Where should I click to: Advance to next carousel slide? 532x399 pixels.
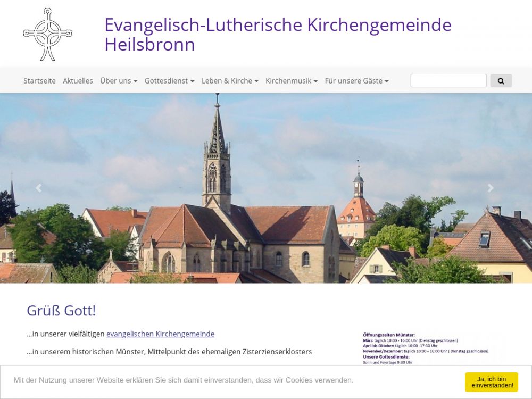click(491, 188)
